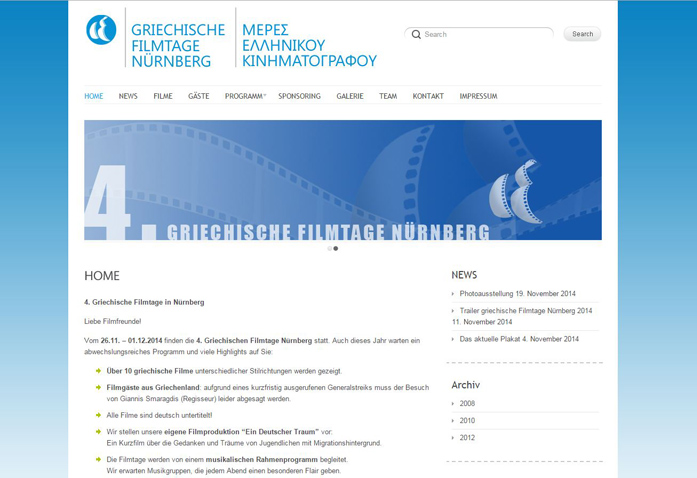
Task: Open the IMPRESSUM page
Action: (478, 96)
